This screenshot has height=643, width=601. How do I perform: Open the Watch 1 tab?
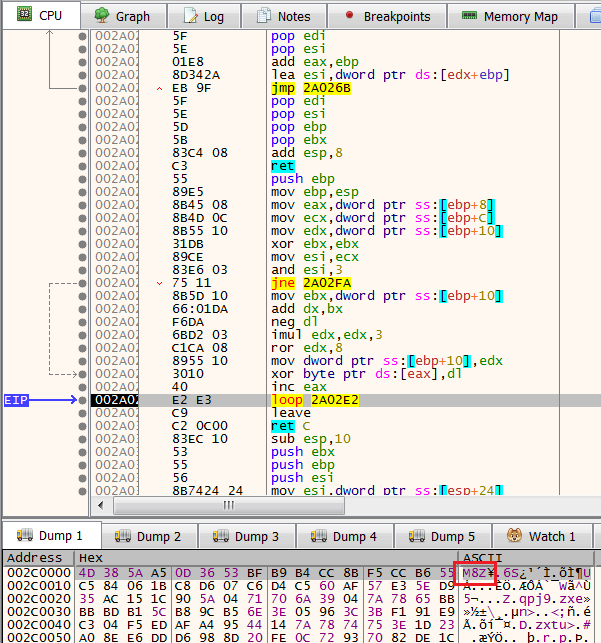click(542, 536)
